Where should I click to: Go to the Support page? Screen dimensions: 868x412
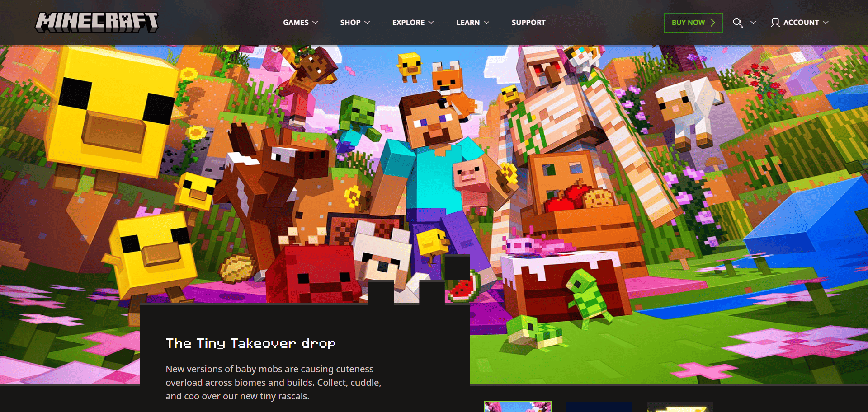528,23
